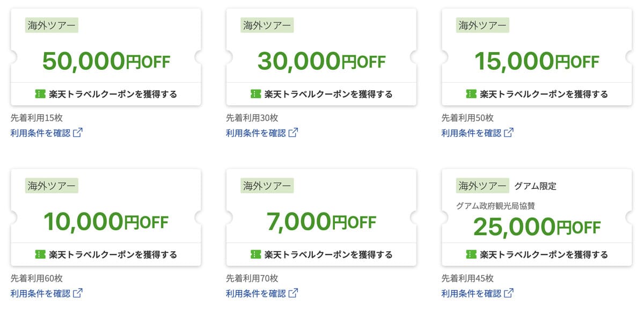Click the external link icon beside the Guam coupon terms
The image size is (644, 313).
pos(509,292)
